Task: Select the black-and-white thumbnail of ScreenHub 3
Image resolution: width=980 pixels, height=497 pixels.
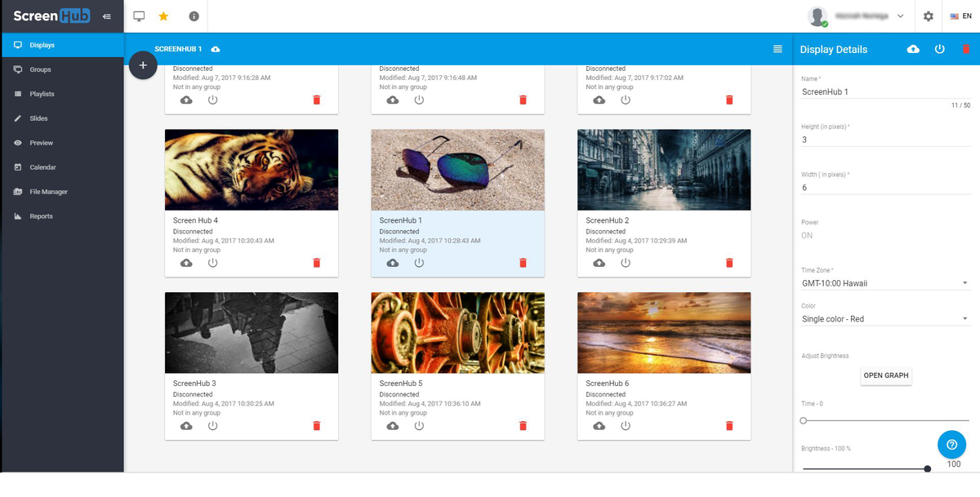Action: [252, 333]
